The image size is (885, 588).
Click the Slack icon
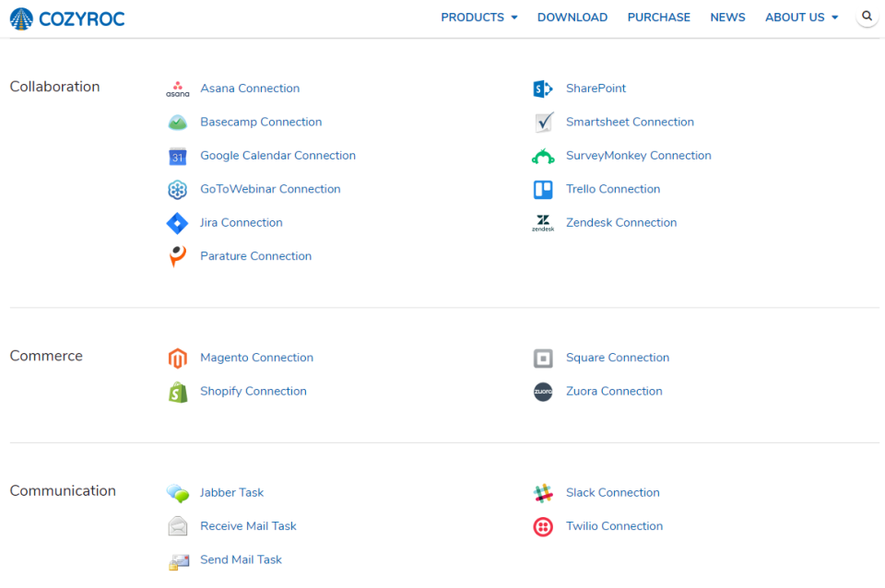(x=543, y=492)
